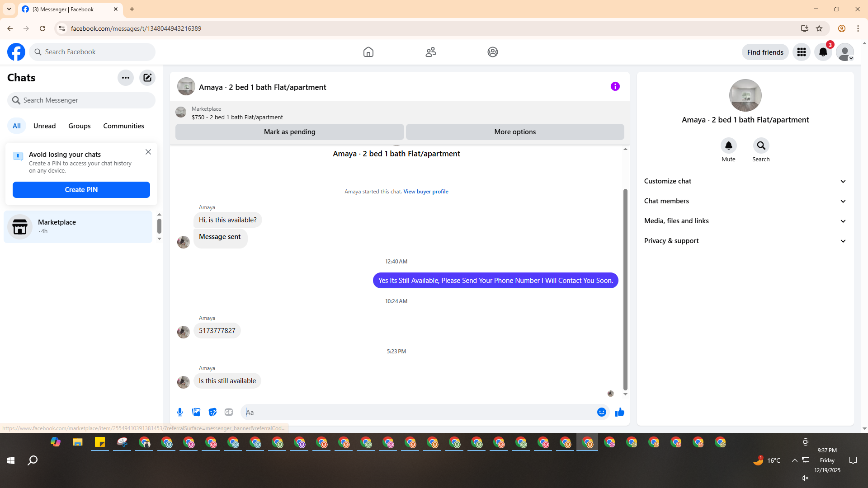Click the voice clip microphone icon
The image size is (868, 488).
[x=180, y=412]
